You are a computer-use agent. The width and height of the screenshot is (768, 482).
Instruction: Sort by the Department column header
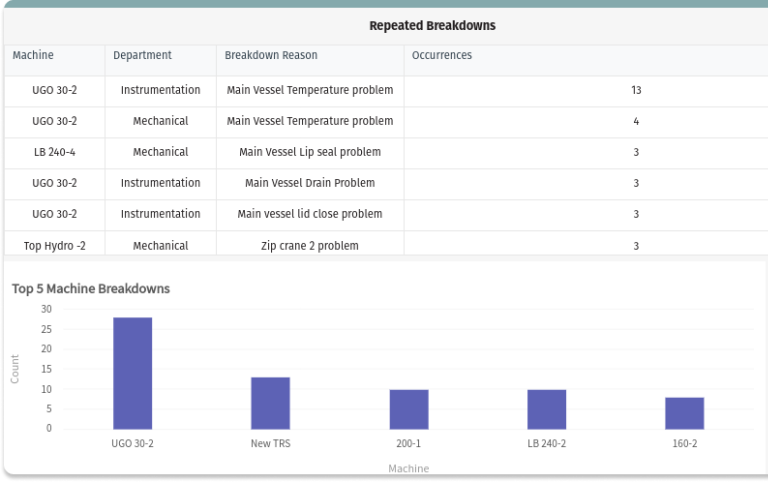click(142, 56)
